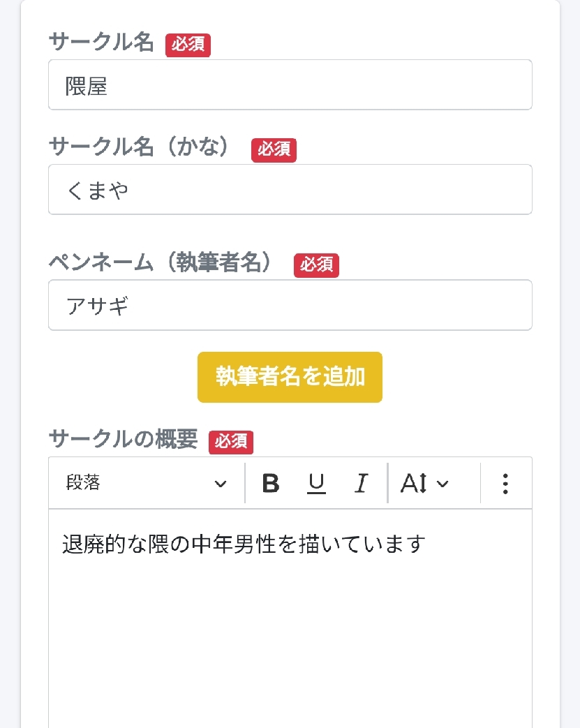Click the 執筆者名を追加 button
Viewport: 580px width, 728px height.
point(290,377)
